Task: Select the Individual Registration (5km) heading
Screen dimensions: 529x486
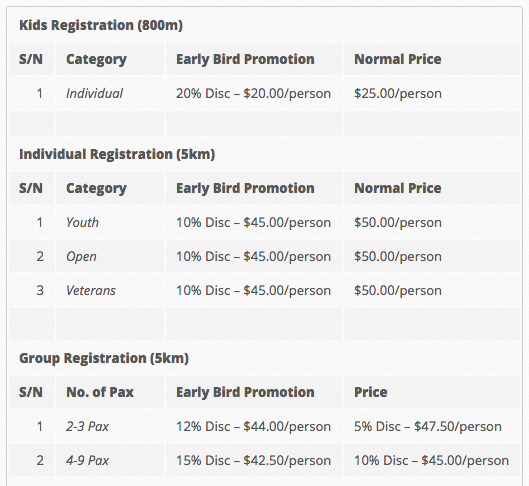Action: tap(117, 154)
